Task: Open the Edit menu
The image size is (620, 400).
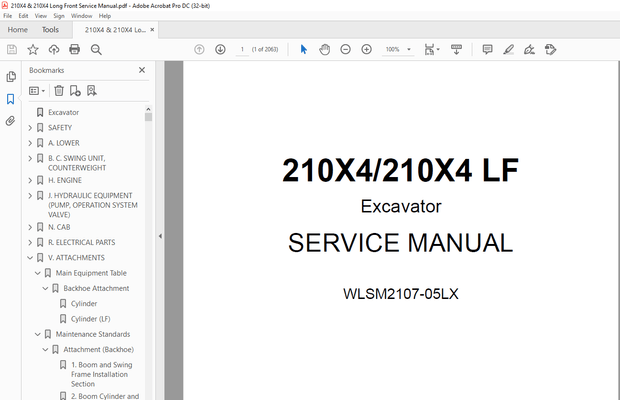Action: point(23,16)
